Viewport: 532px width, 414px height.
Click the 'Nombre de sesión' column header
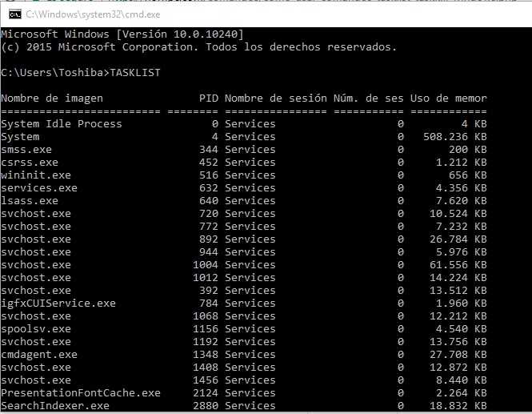click(x=275, y=98)
